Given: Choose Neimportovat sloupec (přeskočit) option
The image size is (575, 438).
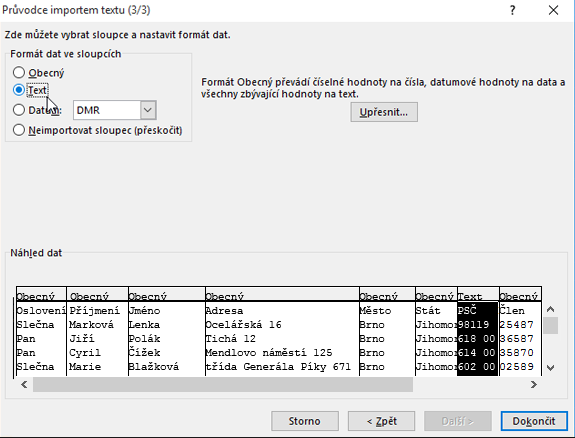Looking at the screenshot, I should pos(19,130).
